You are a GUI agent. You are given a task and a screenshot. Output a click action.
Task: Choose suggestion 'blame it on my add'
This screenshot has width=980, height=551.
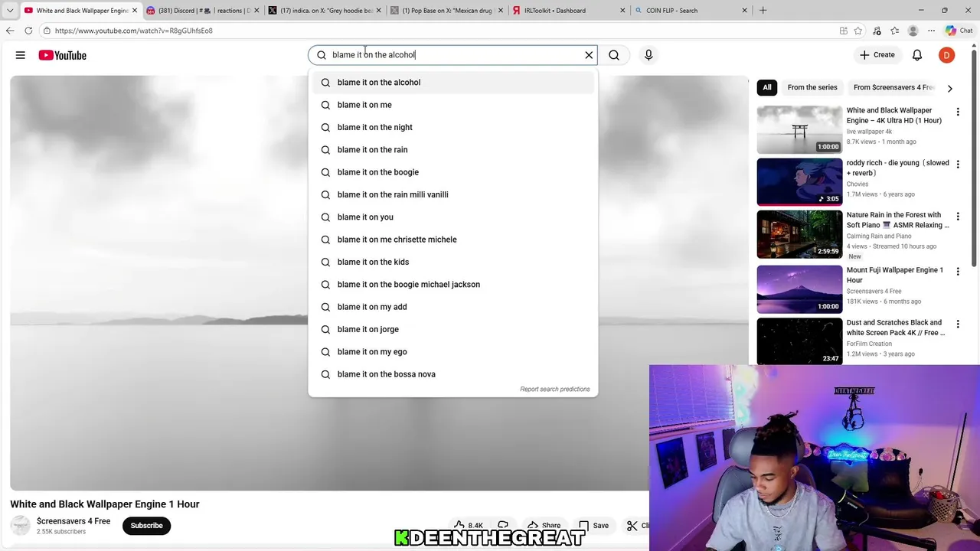point(452,307)
